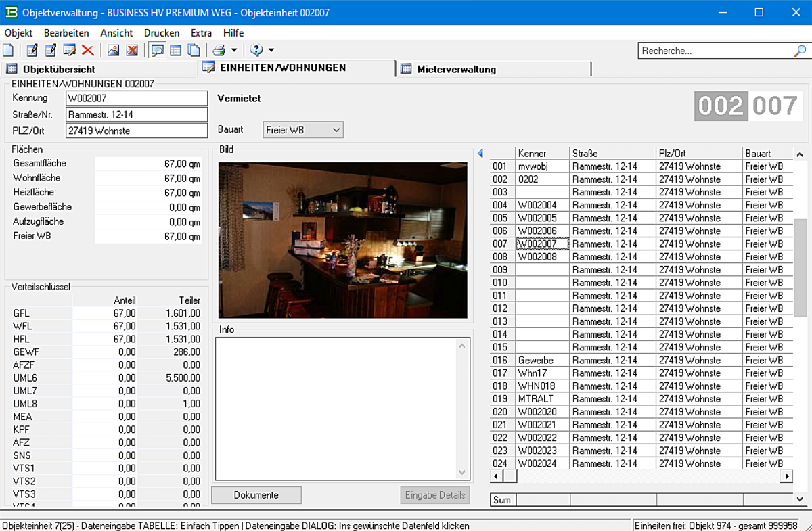Expand the help icon dropdown arrow

[x=271, y=50]
